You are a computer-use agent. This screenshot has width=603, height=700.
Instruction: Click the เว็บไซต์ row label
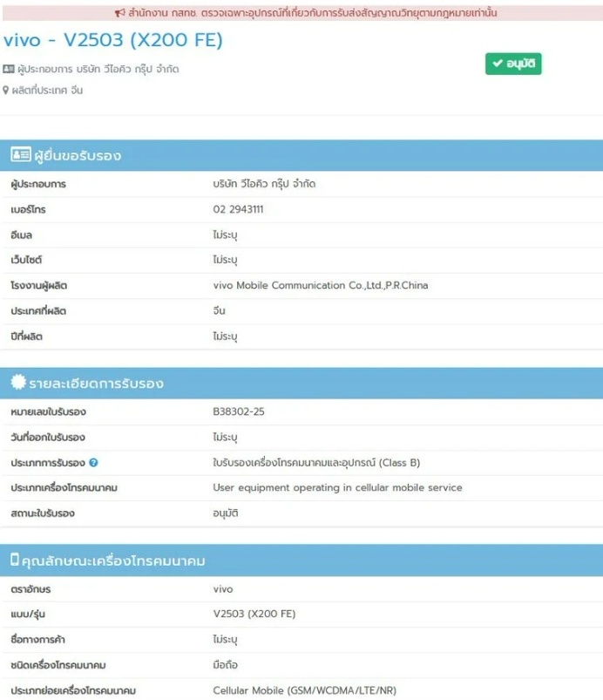[26, 260]
